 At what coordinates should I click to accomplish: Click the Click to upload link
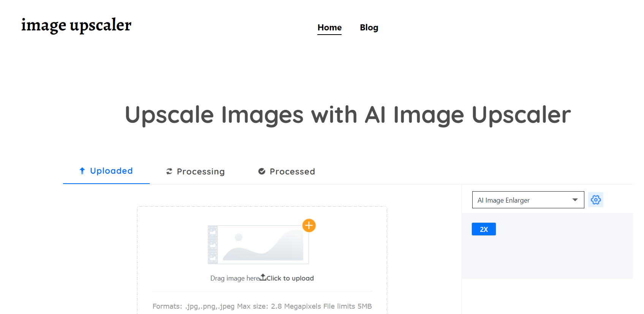coord(290,278)
